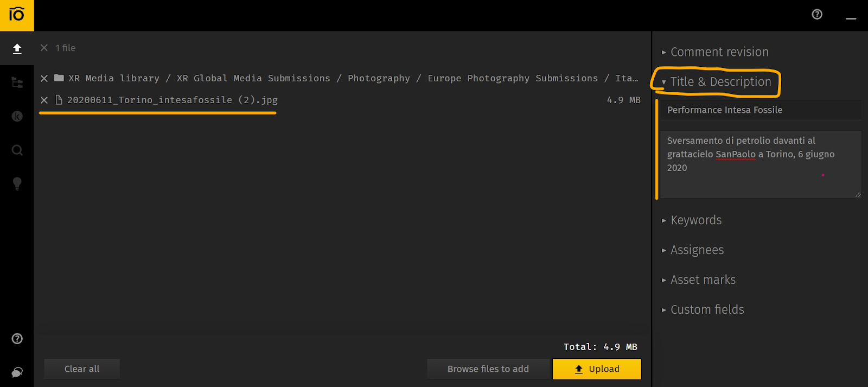868x387 pixels.
Task: Click the top-right help question icon
Action: coord(817,15)
